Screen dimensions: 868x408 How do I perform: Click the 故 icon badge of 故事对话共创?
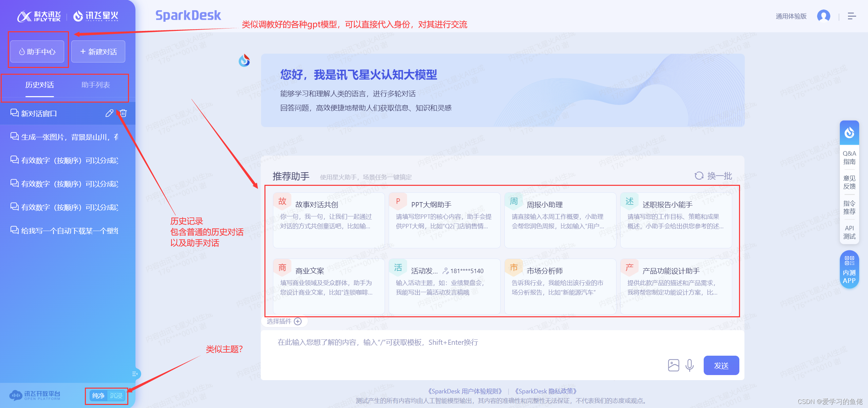(x=282, y=201)
